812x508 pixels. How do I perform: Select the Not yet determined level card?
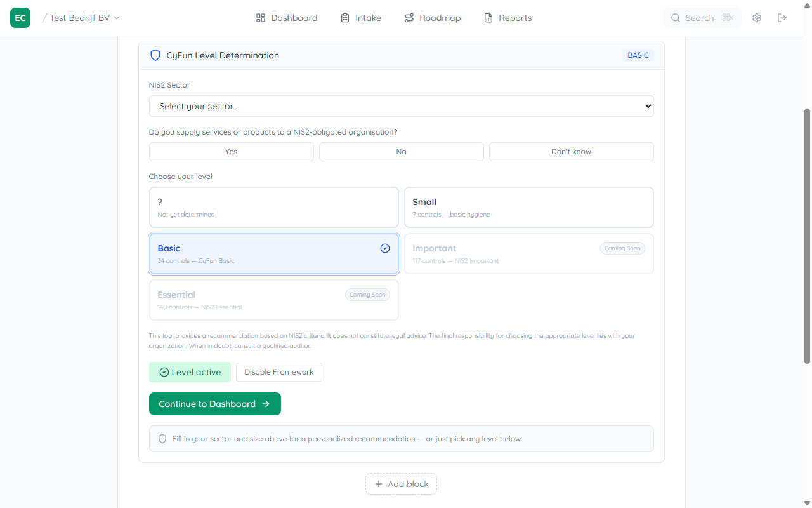click(273, 207)
